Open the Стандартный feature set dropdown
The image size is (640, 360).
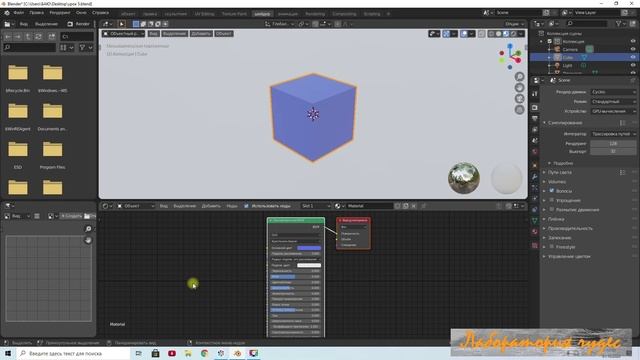coord(613,101)
